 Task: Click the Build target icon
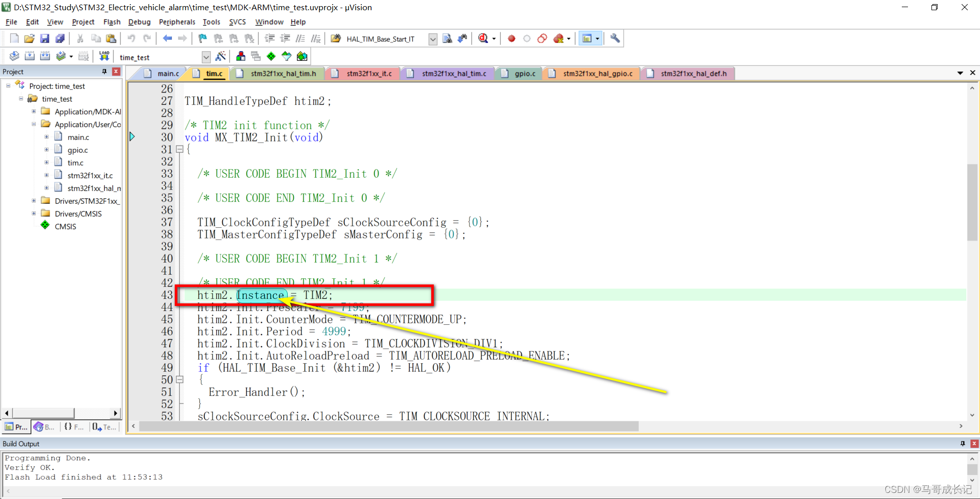pyautogui.click(x=30, y=56)
